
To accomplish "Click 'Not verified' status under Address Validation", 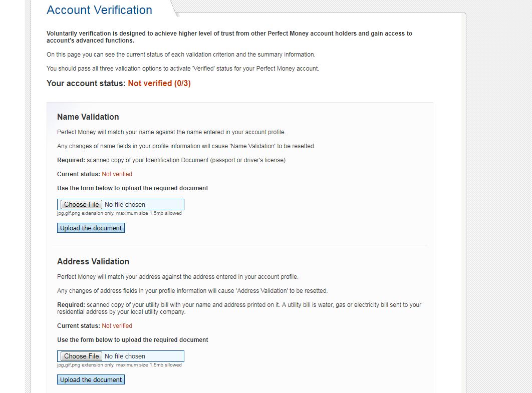I will 117,325.
